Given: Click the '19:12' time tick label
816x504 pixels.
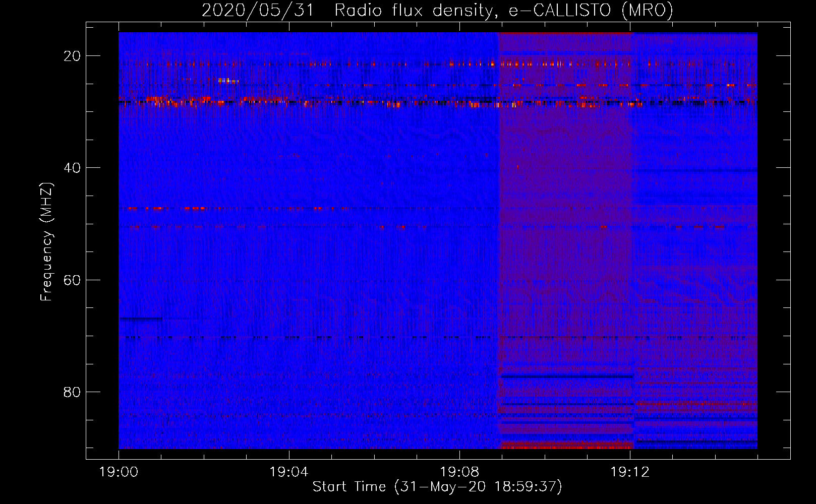Looking at the screenshot, I should pos(630,472).
